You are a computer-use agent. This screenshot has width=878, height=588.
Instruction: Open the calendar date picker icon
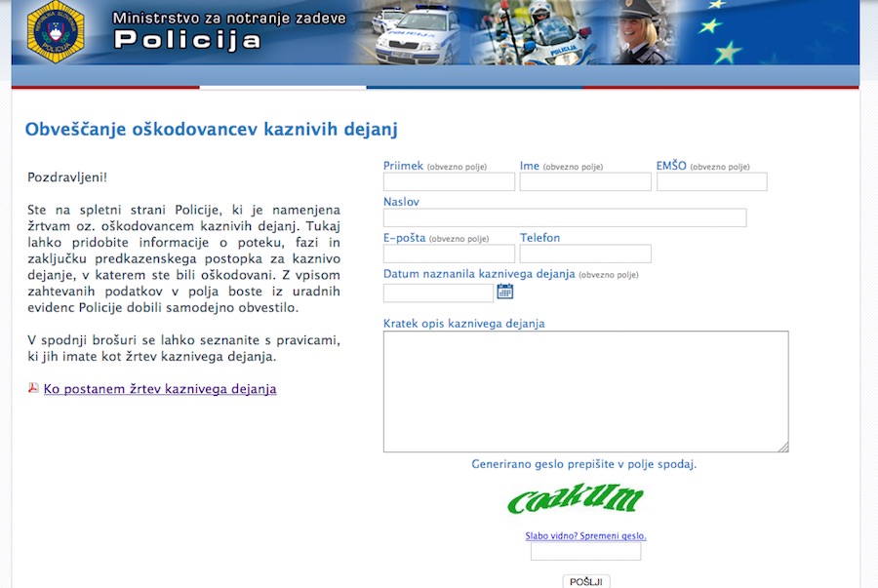tap(505, 292)
